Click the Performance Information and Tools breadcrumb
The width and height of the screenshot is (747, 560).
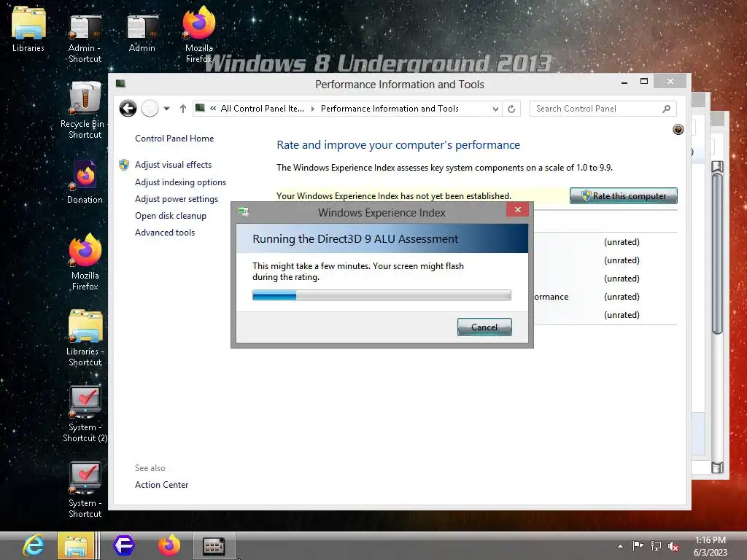pyautogui.click(x=390, y=109)
